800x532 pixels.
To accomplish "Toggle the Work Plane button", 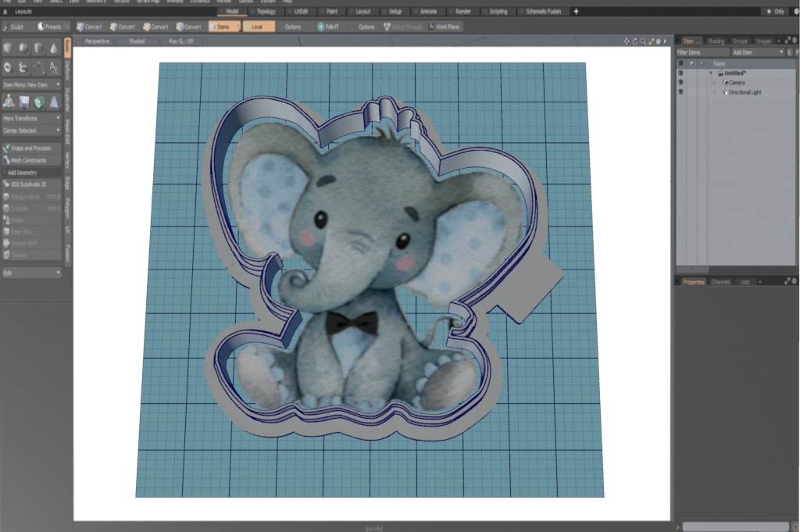I will [444, 27].
